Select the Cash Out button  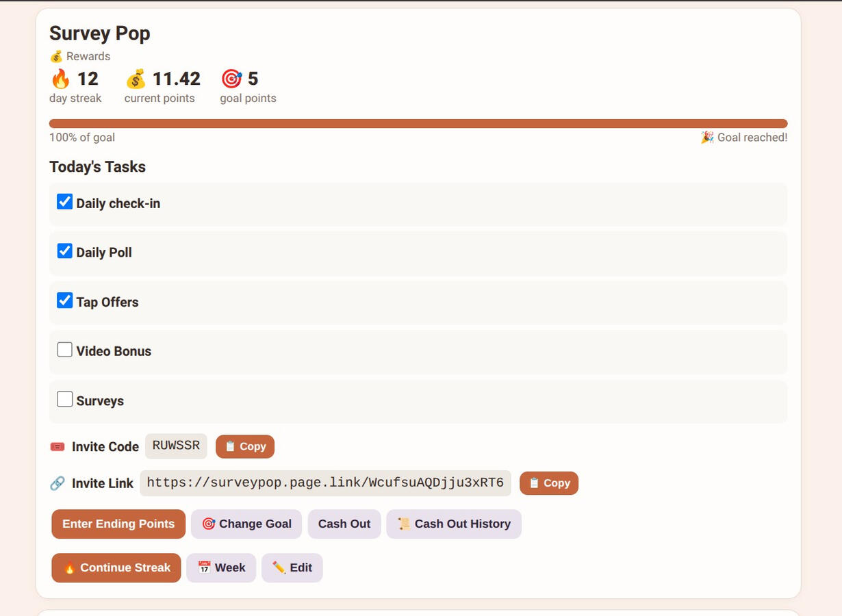coord(344,524)
